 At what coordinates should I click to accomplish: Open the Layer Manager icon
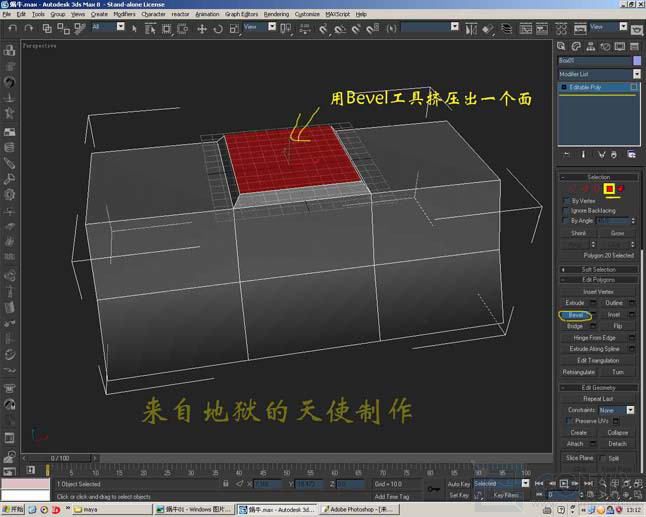coord(506,28)
